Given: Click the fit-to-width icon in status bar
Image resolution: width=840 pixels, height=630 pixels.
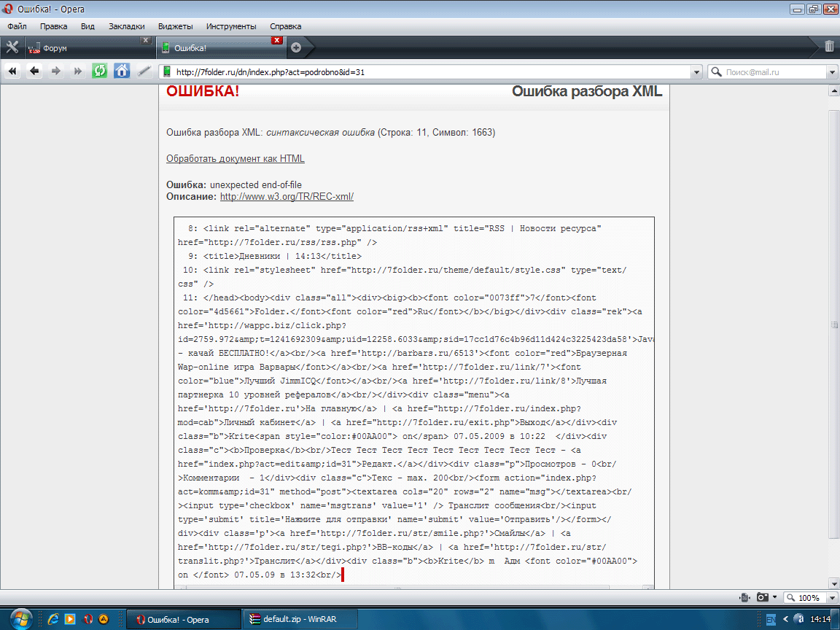Looking at the screenshot, I should pyautogui.click(x=744, y=597).
